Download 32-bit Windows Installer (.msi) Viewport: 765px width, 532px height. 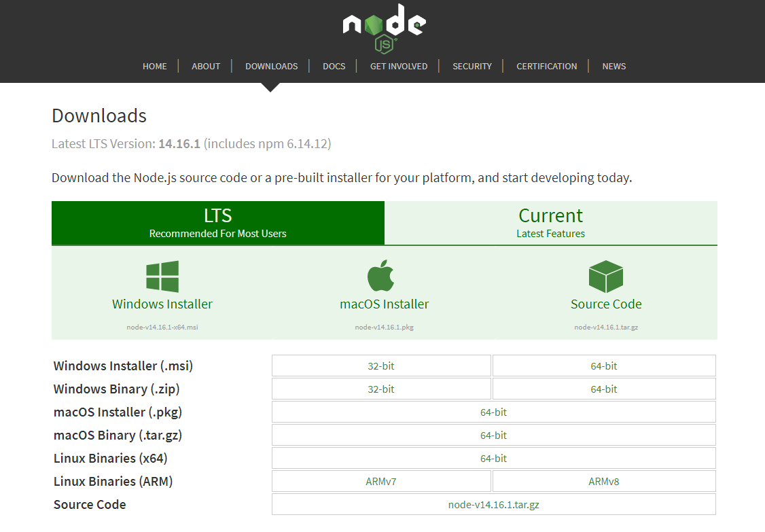pos(381,366)
